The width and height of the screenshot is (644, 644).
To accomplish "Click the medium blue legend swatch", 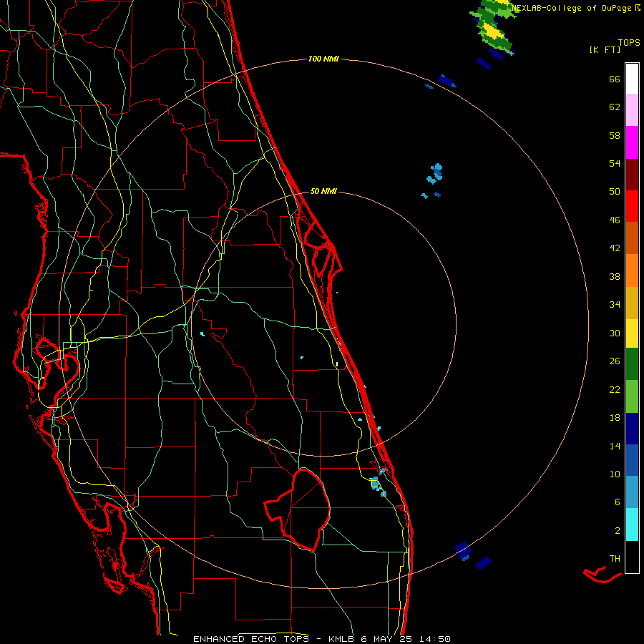I will pos(632,460).
